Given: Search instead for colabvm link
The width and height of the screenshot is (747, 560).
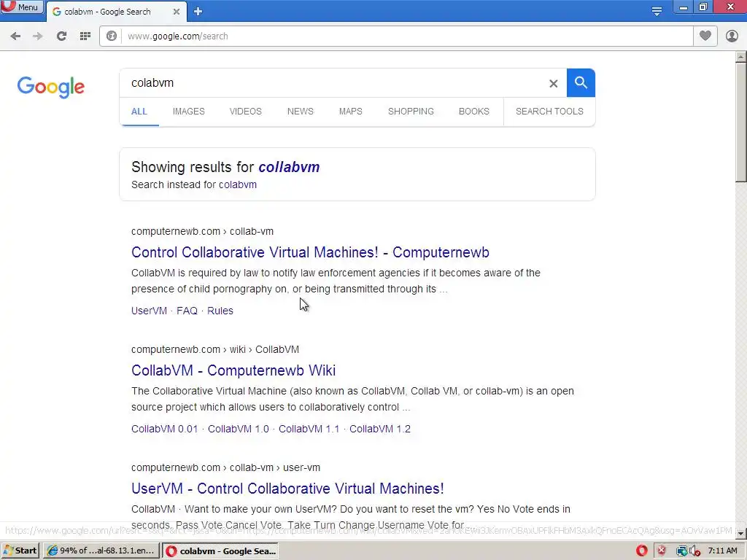Looking at the screenshot, I should (238, 184).
